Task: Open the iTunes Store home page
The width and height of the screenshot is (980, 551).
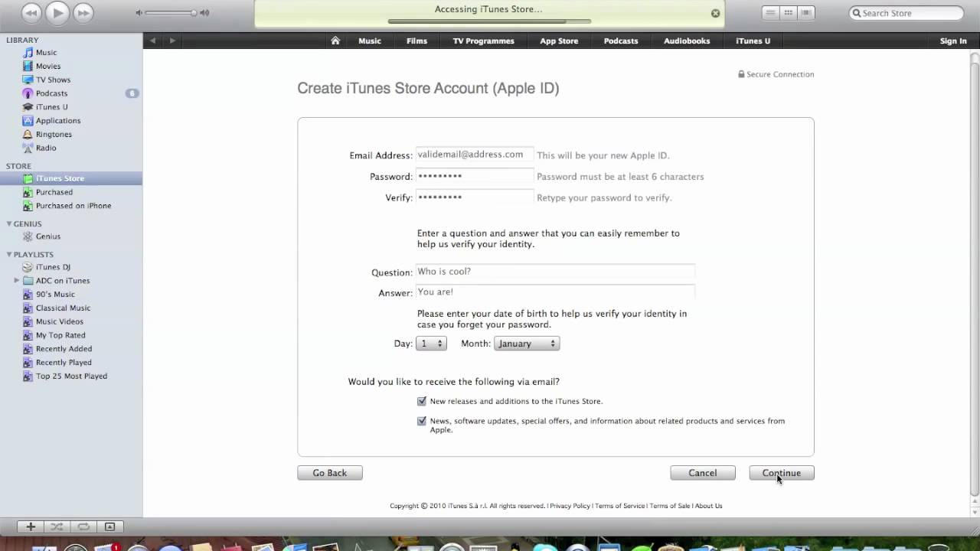Action: tap(335, 41)
